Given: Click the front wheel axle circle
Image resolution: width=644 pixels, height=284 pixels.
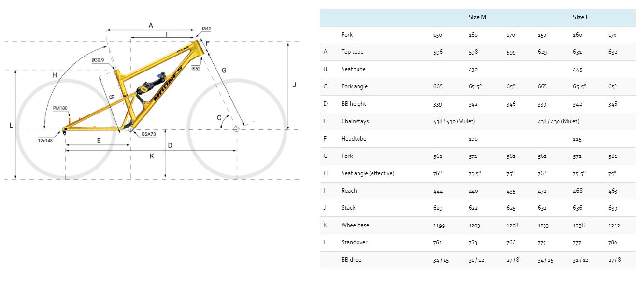Looking at the screenshot, I should point(236,129).
